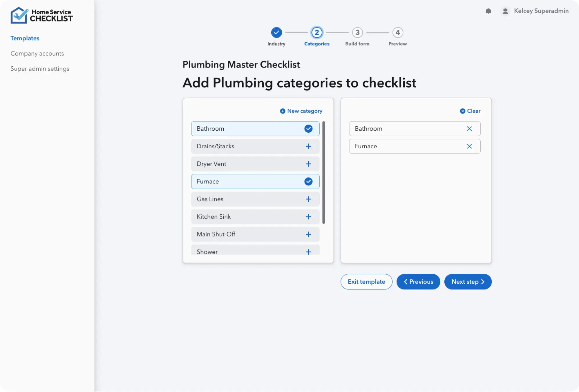Open notifications via the bell icon
The width and height of the screenshot is (579, 392).
pos(488,11)
